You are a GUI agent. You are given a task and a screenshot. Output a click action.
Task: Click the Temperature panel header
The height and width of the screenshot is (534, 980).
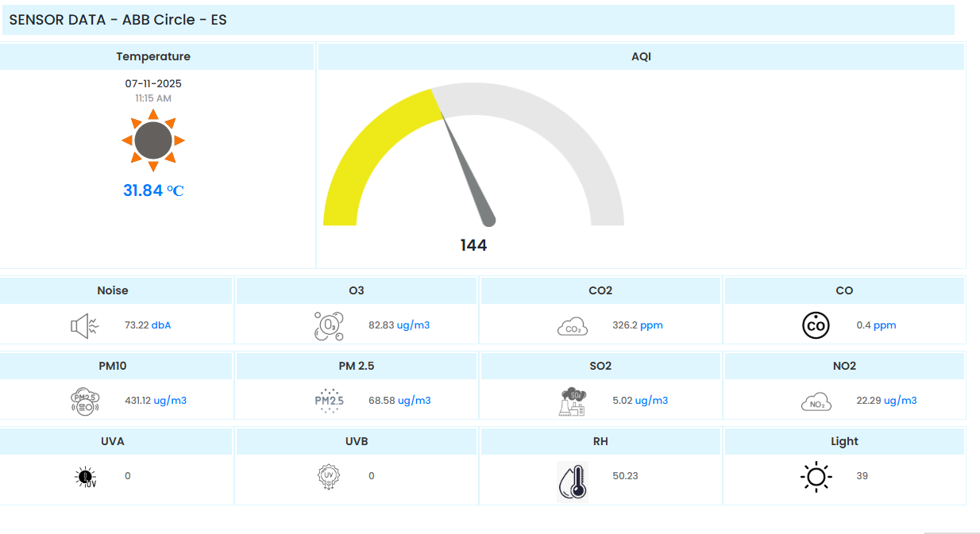pos(153,56)
